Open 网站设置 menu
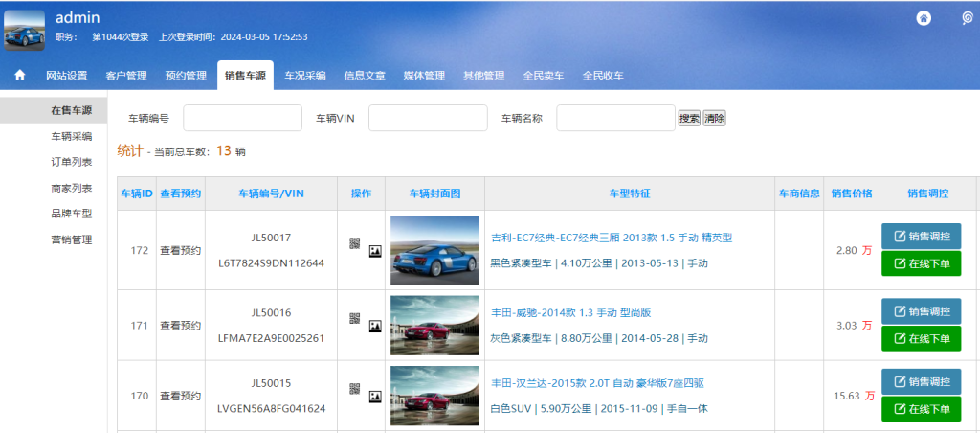This screenshot has height=433, width=980. coord(67,76)
